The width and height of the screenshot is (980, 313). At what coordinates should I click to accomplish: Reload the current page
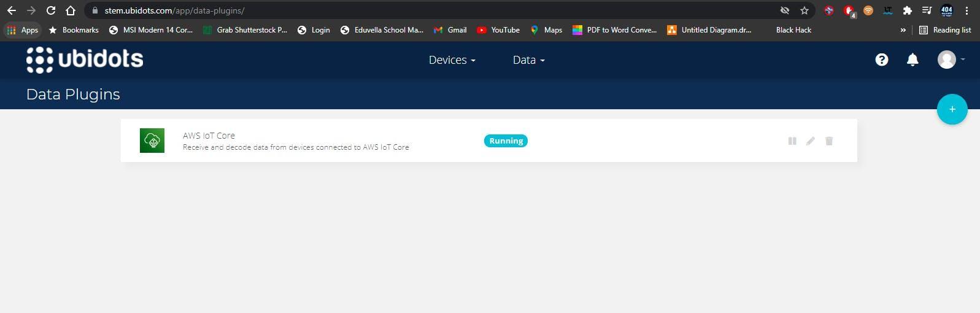click(x=51, y=10)
